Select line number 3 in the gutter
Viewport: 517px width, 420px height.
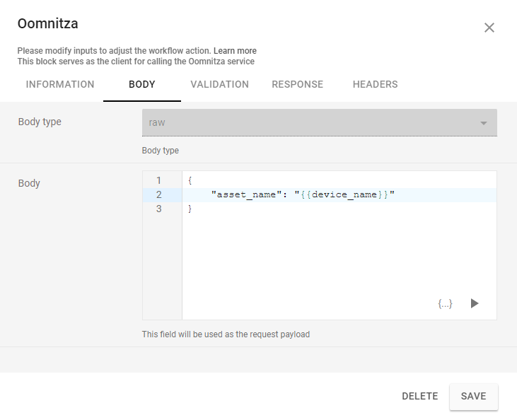pos(159,209)
